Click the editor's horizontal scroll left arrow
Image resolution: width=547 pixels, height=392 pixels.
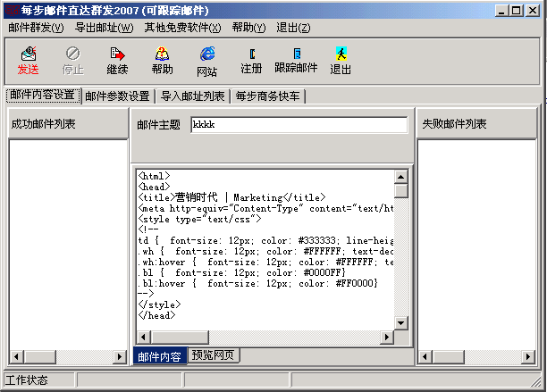[x=143, y=337]
